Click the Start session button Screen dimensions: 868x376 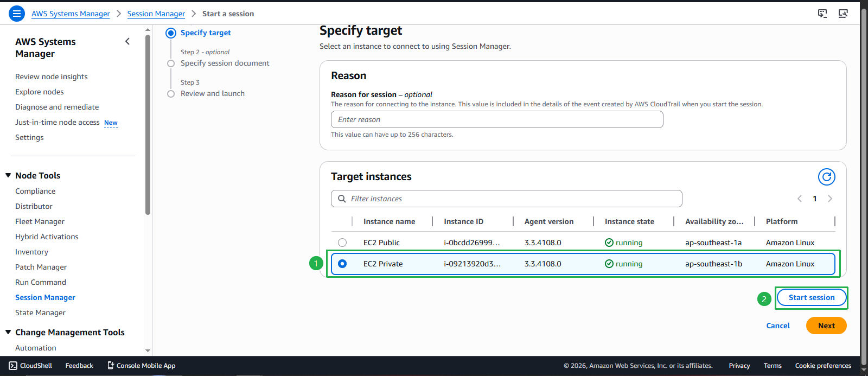tap(812, 297)
